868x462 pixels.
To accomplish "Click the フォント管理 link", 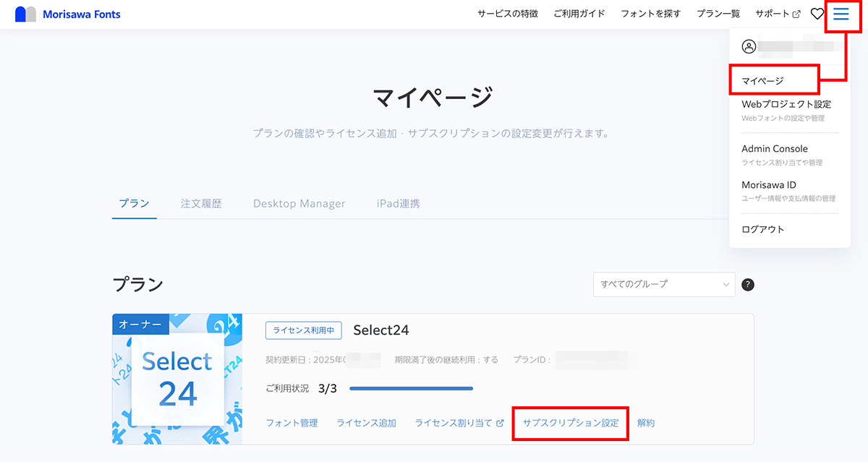I will click(x=292, y=423).
